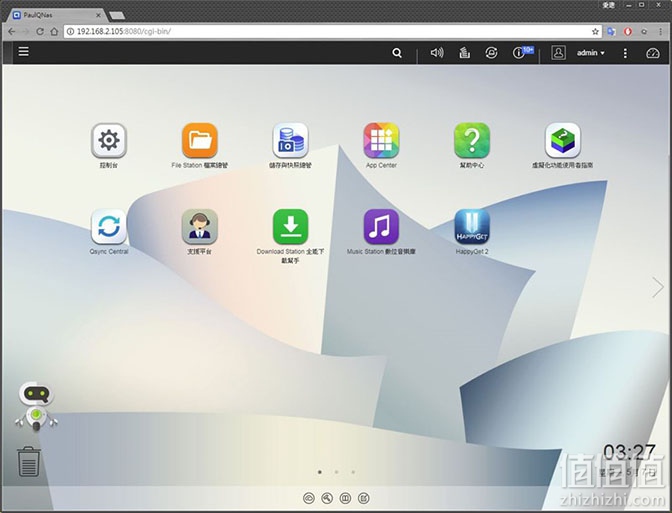Select the PaulQNas browser tab
The image size is (672, 513).
pyautogui.click(x=56, y=15)
